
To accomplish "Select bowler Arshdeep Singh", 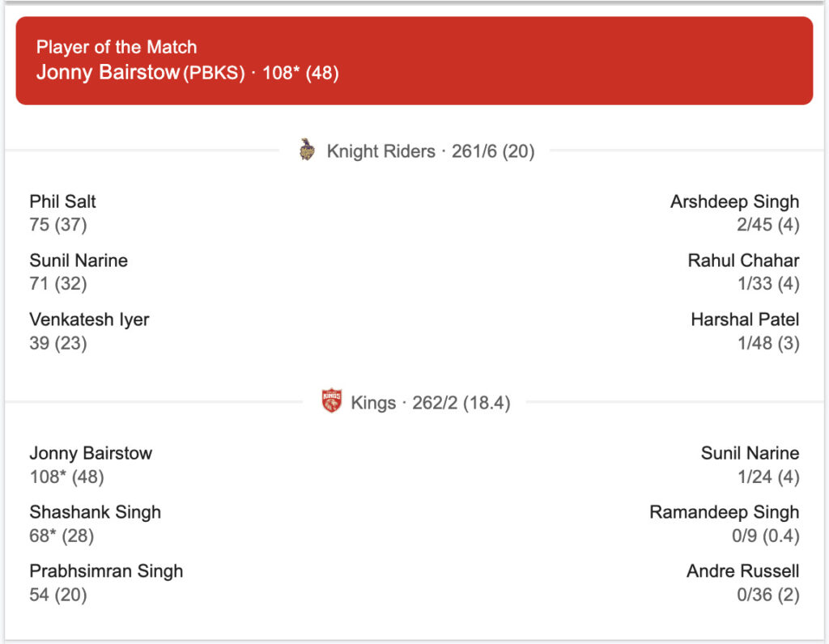I will (x=734, y=201).
